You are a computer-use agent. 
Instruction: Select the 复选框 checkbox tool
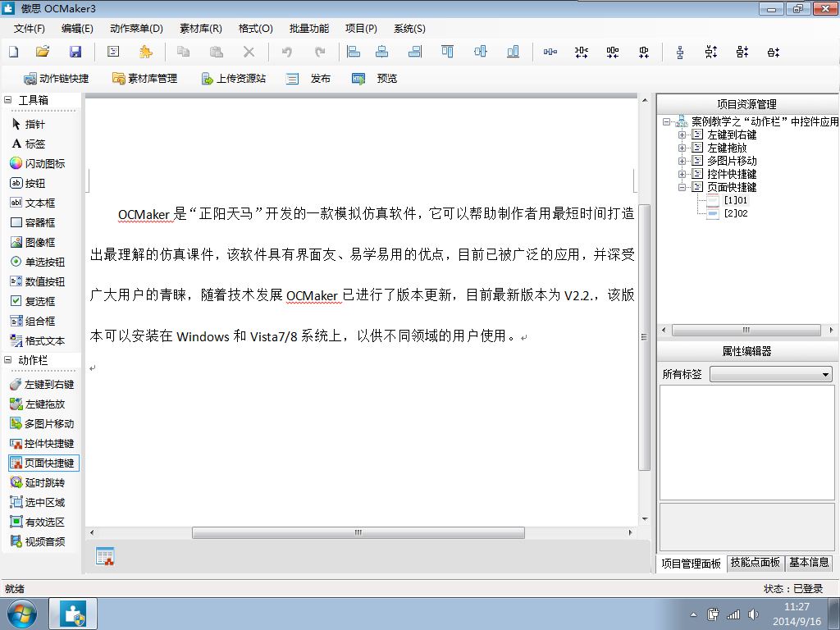[33, 301]
